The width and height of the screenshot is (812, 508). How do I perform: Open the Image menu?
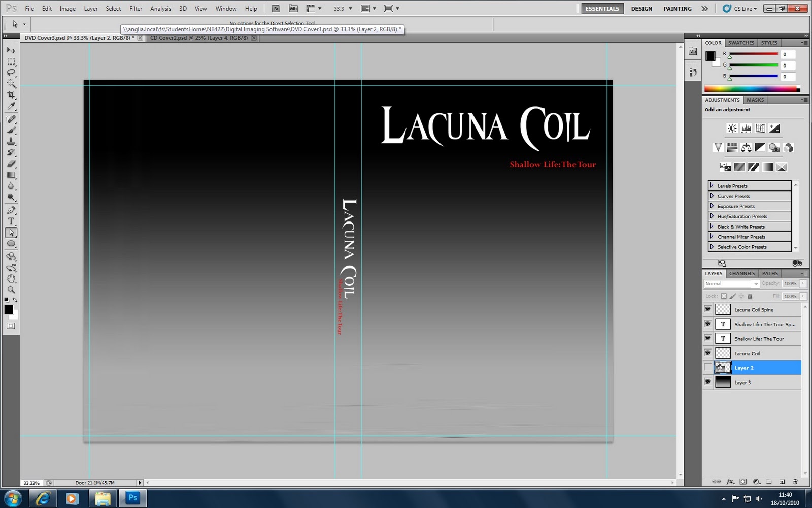point(67,9)
